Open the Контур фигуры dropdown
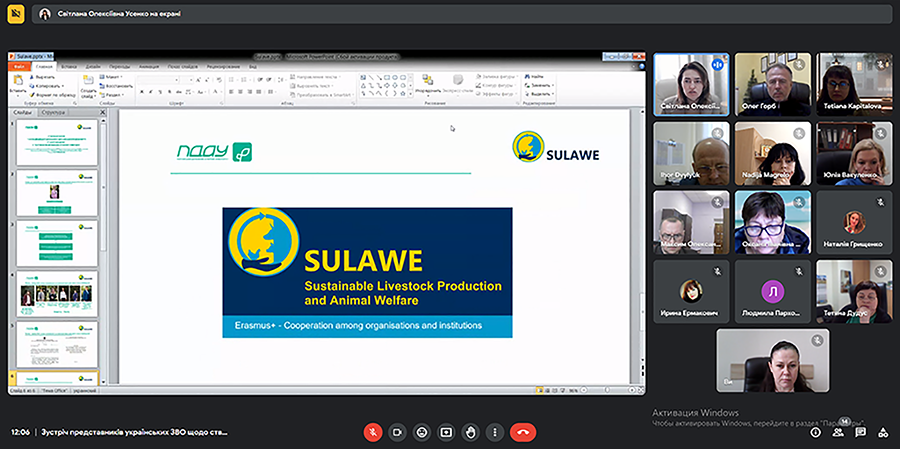 496,86
